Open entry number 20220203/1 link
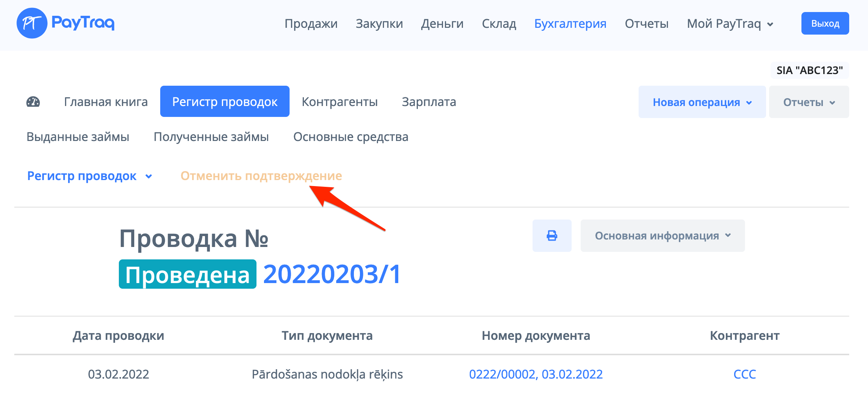This screenshot has height=409, width=868. point(332,274)
